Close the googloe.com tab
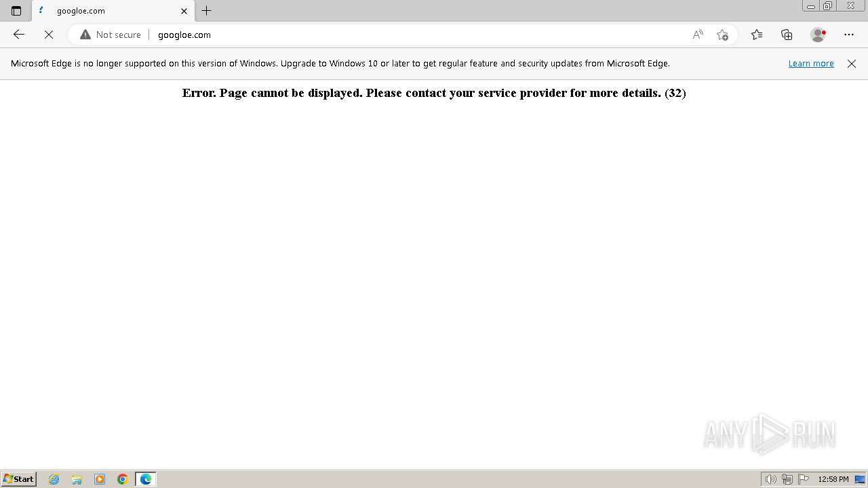 click(184, 11)
